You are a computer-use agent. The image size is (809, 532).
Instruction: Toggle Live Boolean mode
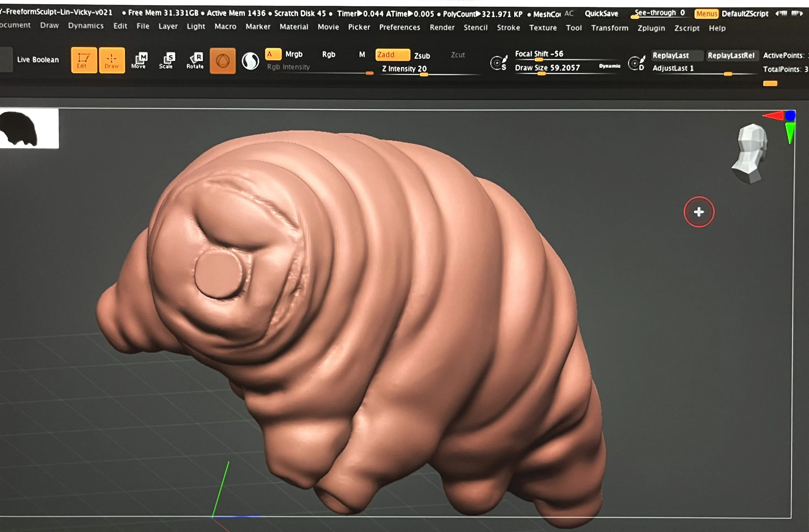(x=38, y=60)
